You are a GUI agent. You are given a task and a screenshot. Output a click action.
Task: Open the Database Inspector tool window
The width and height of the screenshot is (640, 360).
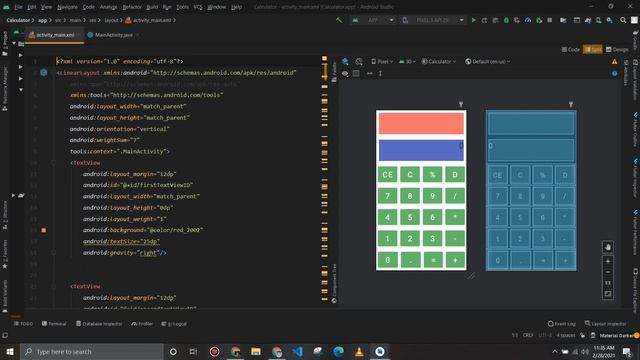click(99, 324)
